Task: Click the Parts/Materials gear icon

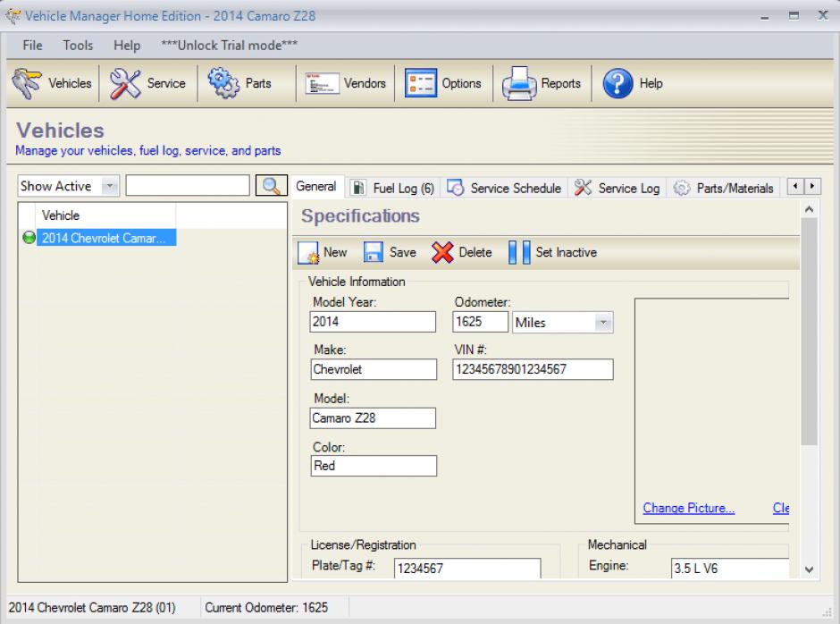Action: [682, 188]
